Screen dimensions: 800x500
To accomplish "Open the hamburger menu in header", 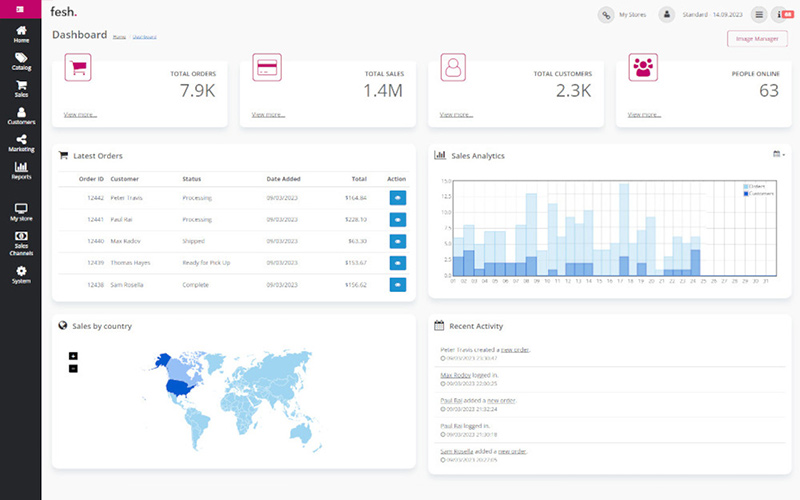I will pos(759,15).
